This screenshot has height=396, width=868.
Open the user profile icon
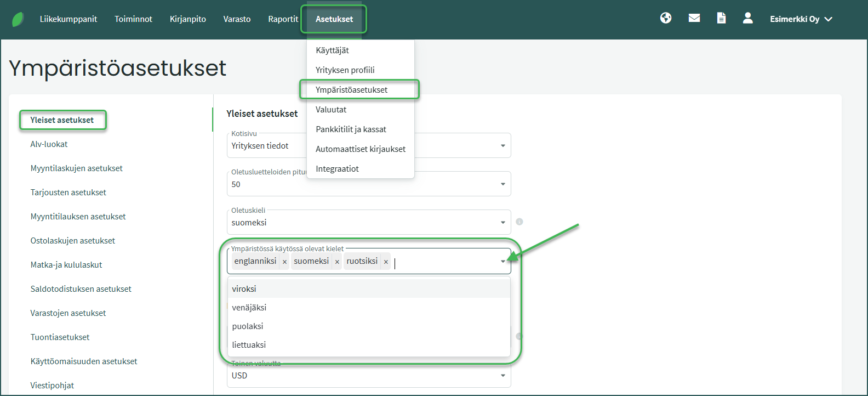coord(747,18)
